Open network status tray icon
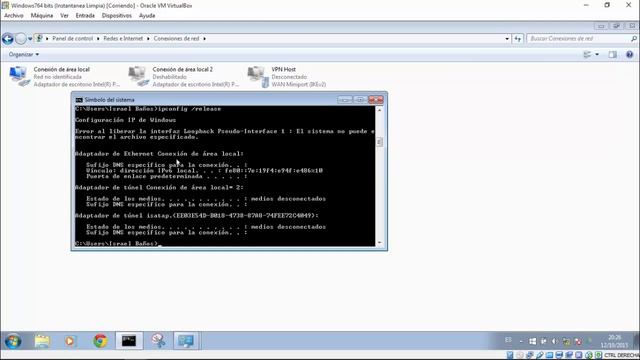Viewport: 640px width, 360px height. (x=566, y=341)
